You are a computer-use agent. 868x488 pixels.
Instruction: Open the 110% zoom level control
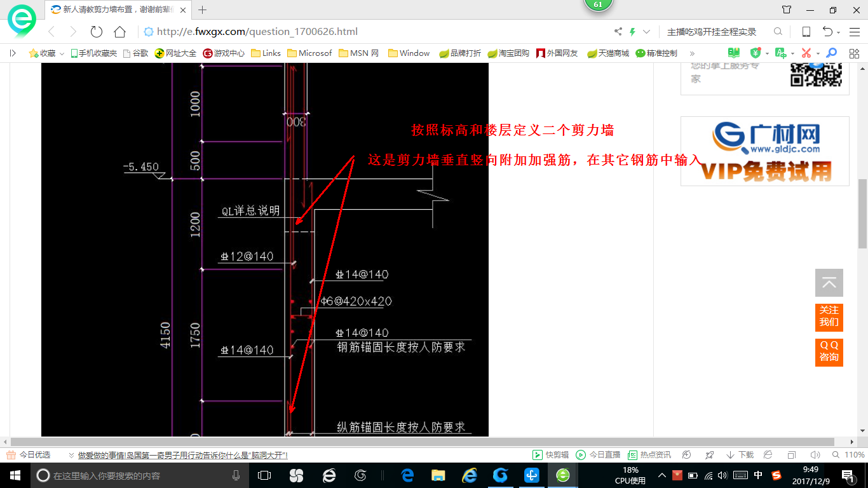[848, 455]
